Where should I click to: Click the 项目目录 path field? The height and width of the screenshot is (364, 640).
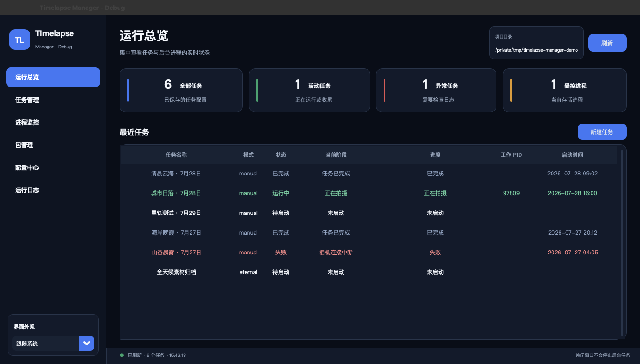pyautogui.click(x=536, y=43)
